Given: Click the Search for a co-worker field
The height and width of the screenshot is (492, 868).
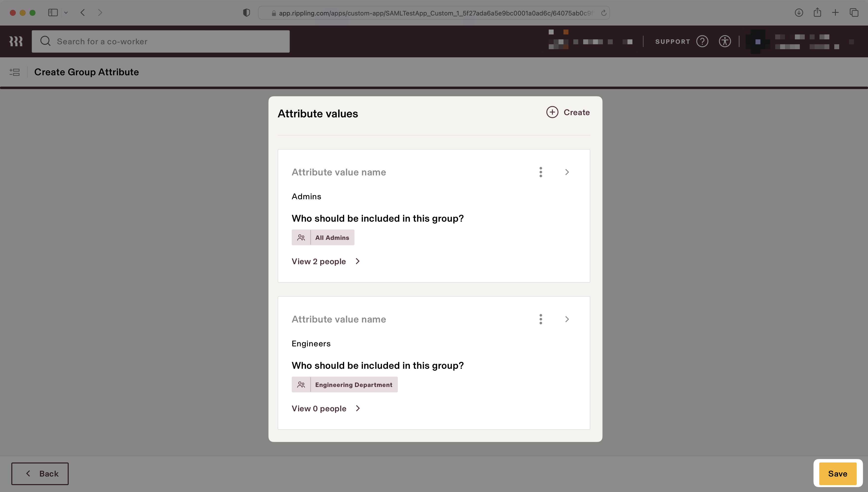Looking at the screenshot, I should [161, 41].
